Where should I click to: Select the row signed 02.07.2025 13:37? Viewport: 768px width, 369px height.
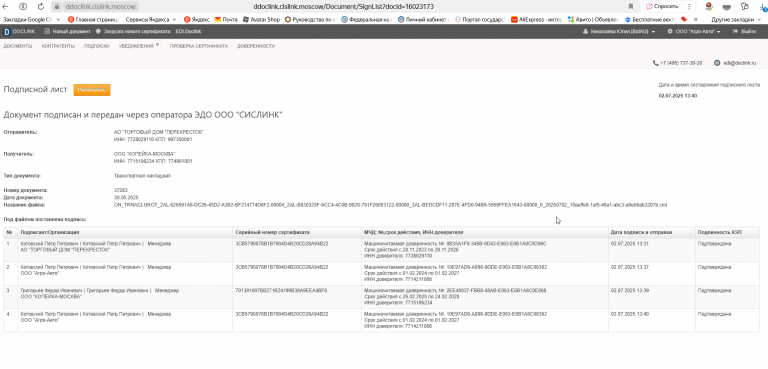pyautogui.click(x=382, y=273)
